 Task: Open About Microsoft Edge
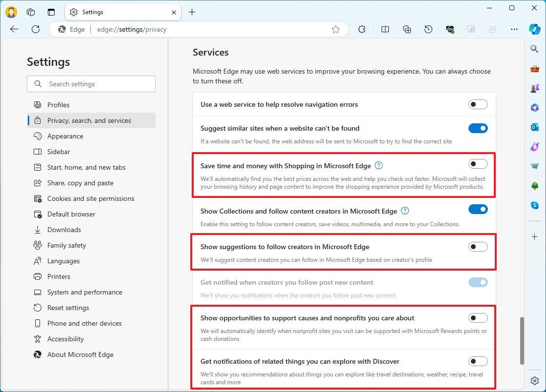pyautogui.click(x=80, y=354)
